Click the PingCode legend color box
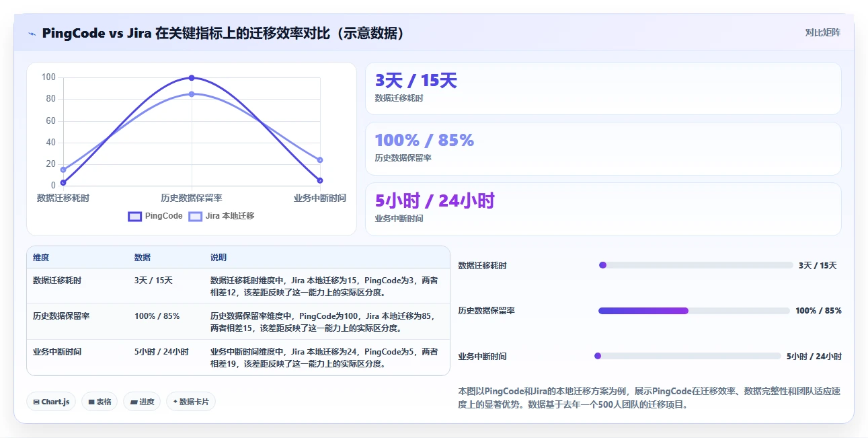Viewport: 868px width, 438px height. point(134,217)
